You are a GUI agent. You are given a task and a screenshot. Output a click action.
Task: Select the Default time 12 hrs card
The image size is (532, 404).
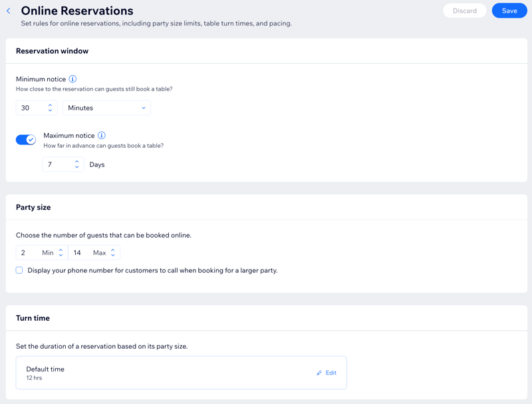coord(181,373)
